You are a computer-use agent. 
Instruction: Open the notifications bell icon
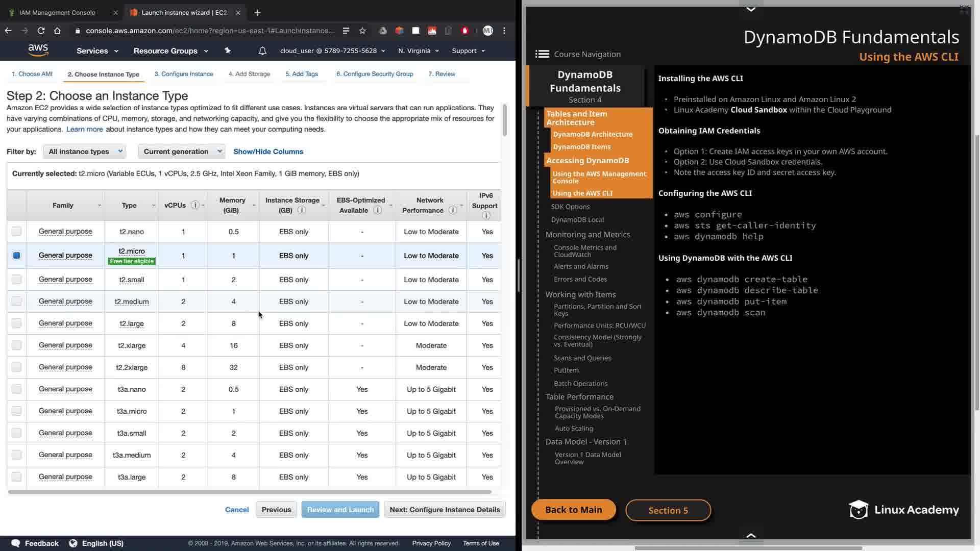(x=262, y=51)
